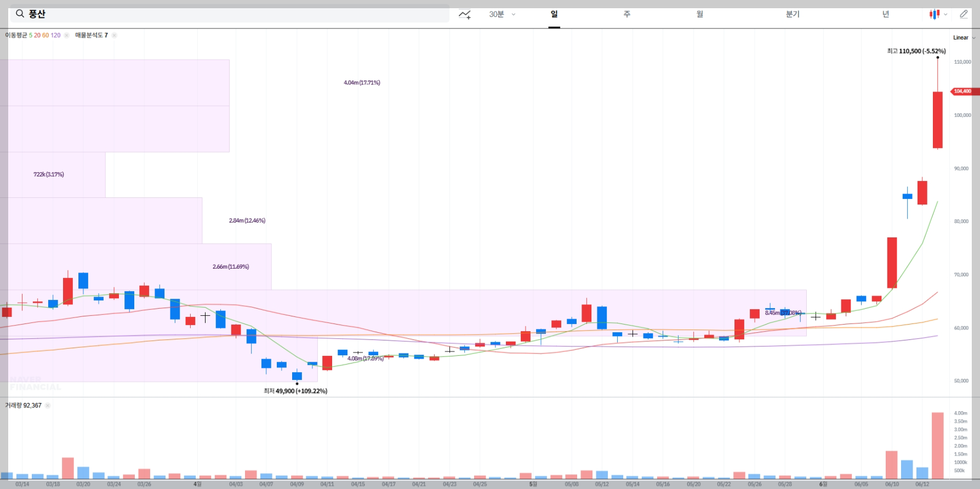Click the 이동평균 moving average label
Screen dimensions: 980x489
coord(16,35)
